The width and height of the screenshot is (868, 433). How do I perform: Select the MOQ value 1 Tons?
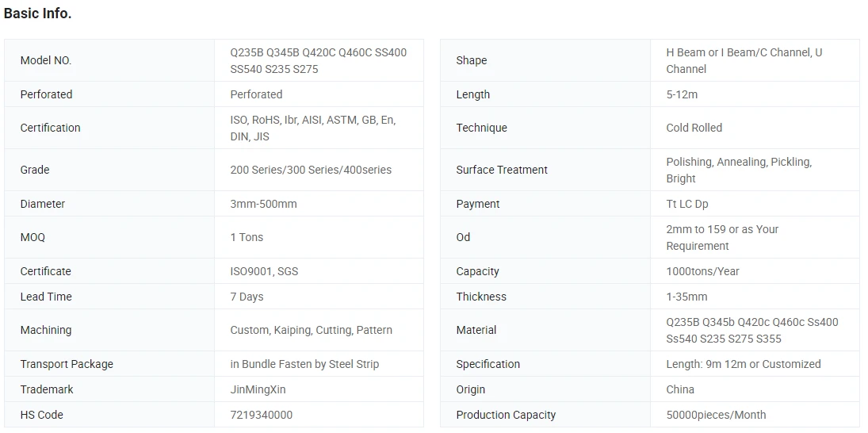[x=247, y=237]
